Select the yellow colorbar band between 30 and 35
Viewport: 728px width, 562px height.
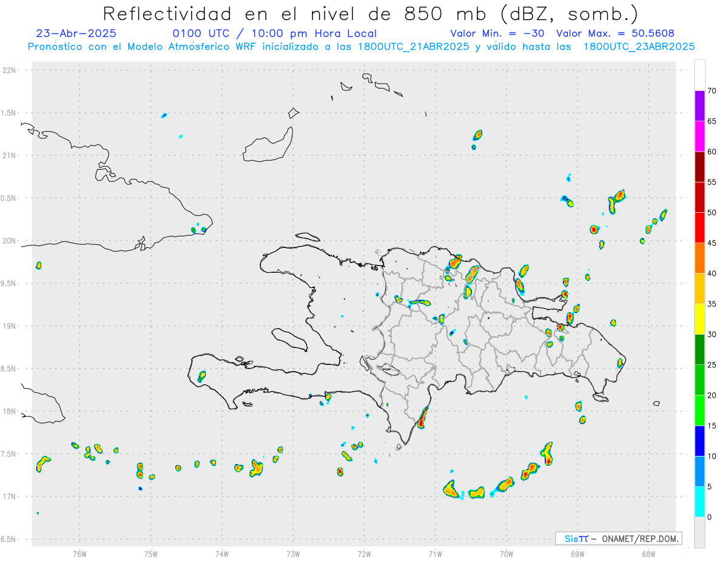pyautogui.click(x=699, y=319)
